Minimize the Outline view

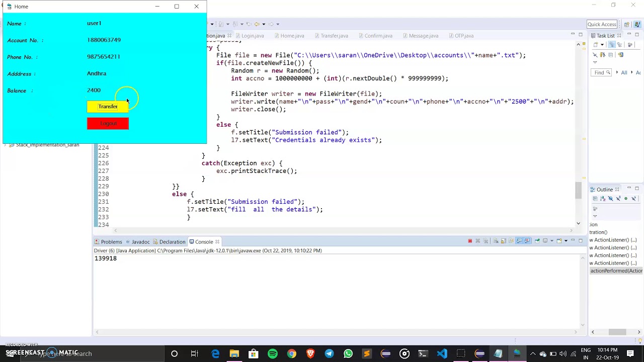click(629, 188)
